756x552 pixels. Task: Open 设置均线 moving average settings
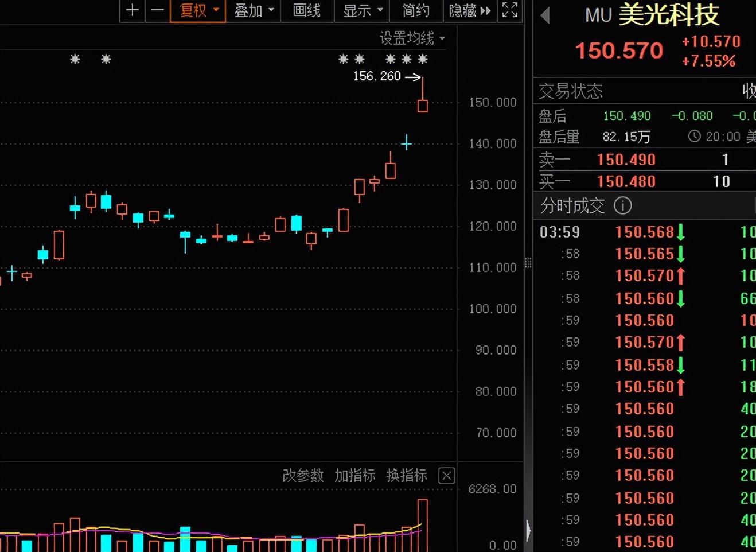click(x=412, y=38)
